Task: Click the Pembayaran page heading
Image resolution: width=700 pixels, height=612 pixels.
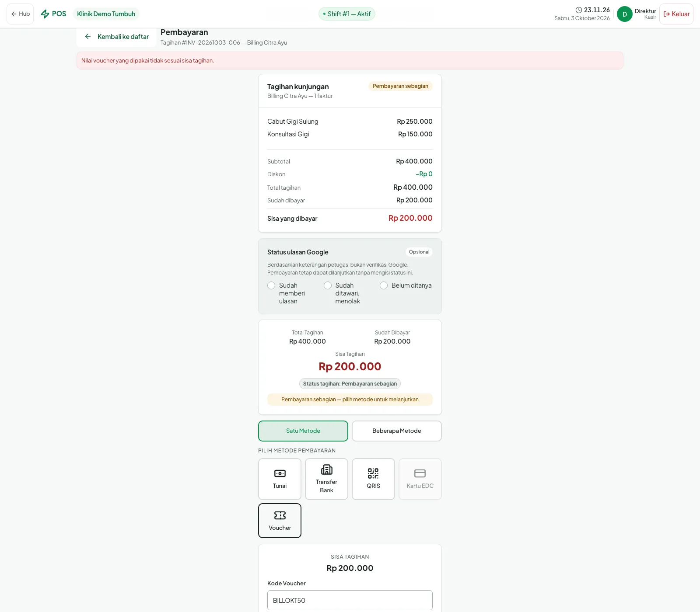Action: click(x=184, y=32)
